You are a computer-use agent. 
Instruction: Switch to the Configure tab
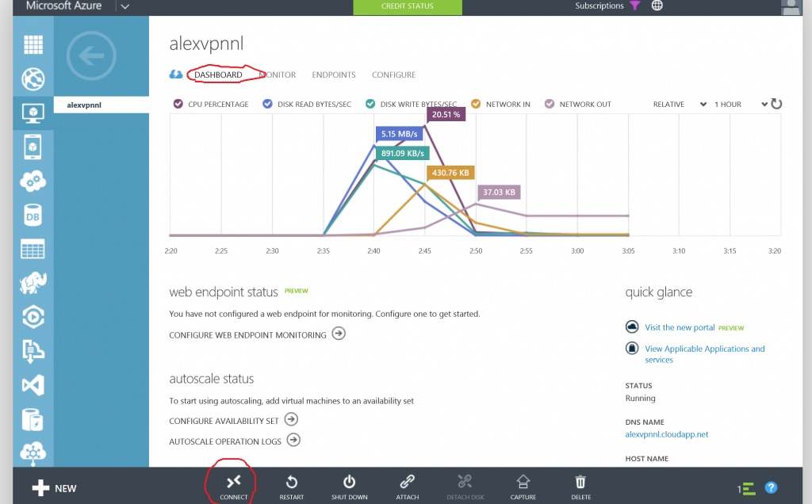393,74
